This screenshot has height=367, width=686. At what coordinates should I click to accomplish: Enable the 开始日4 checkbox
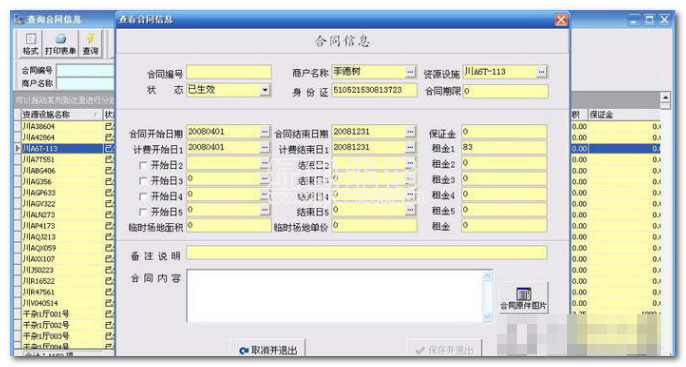[143, 196]
